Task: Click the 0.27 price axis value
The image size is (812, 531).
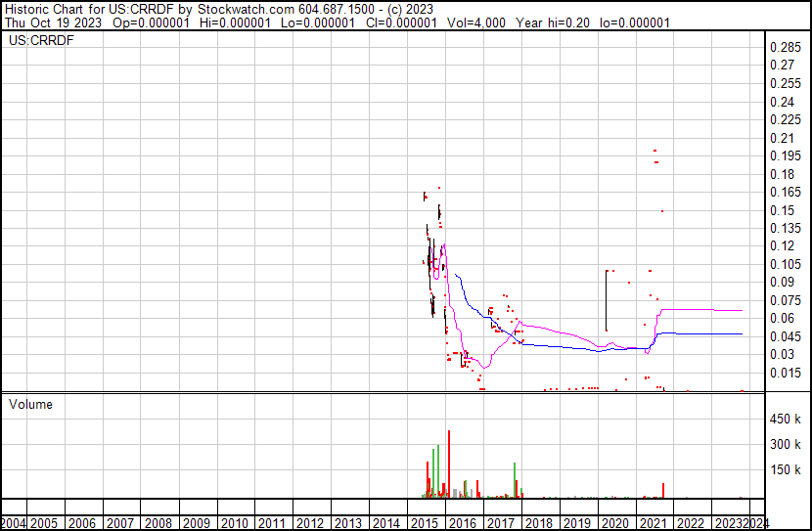Action: (x=782, y=66)
